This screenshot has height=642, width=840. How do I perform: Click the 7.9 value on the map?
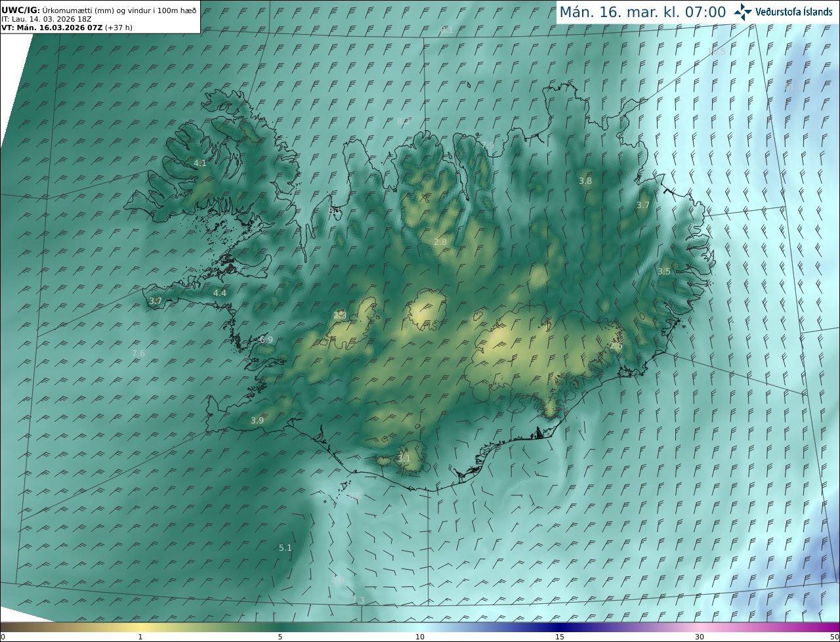click(488, 145)
